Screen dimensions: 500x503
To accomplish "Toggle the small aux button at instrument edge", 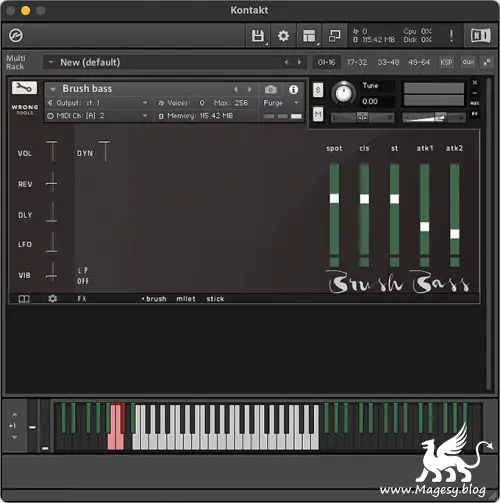I will (x=475, y=103).
